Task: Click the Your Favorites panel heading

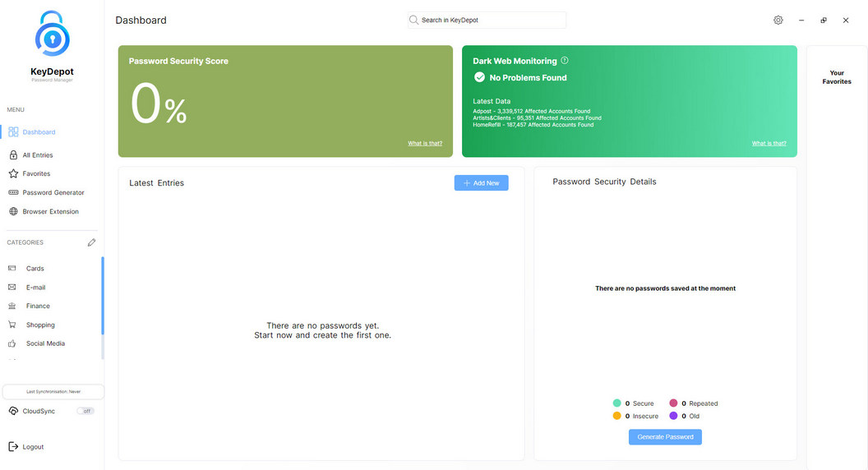Action: [837, 77]
